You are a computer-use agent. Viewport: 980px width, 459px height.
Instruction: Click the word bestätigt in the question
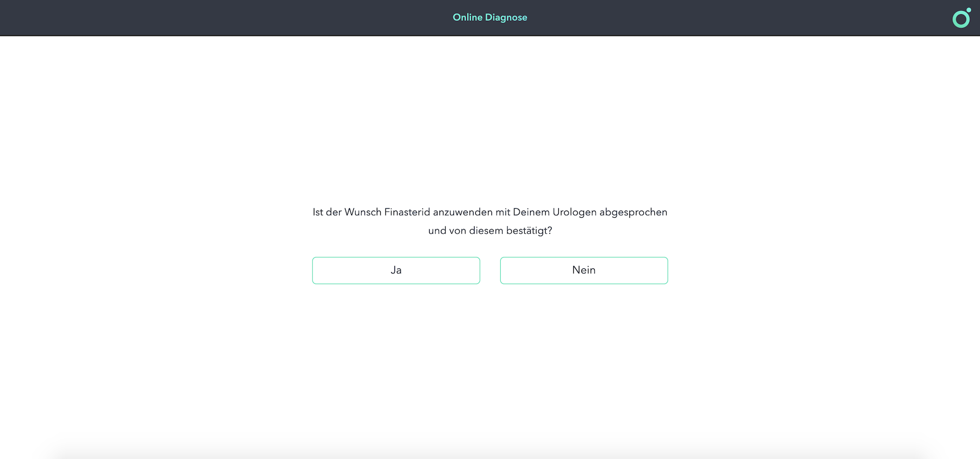[x=527, y=231]
